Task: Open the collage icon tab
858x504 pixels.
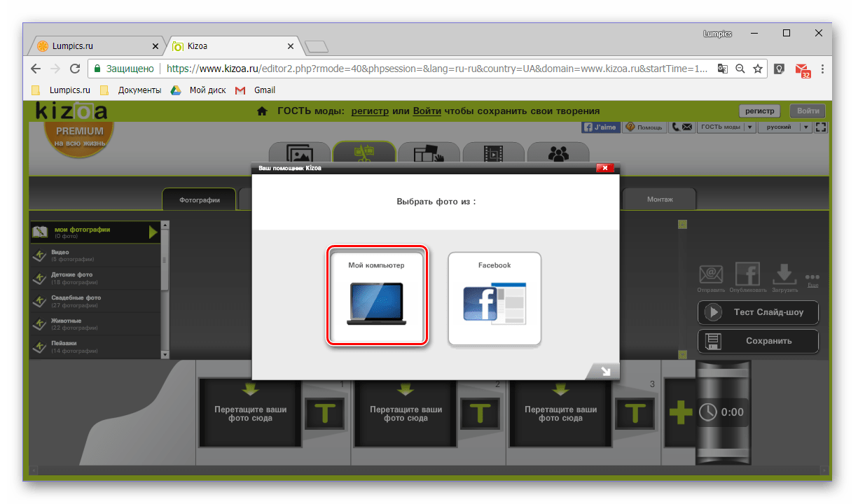Action: point(429,154)
